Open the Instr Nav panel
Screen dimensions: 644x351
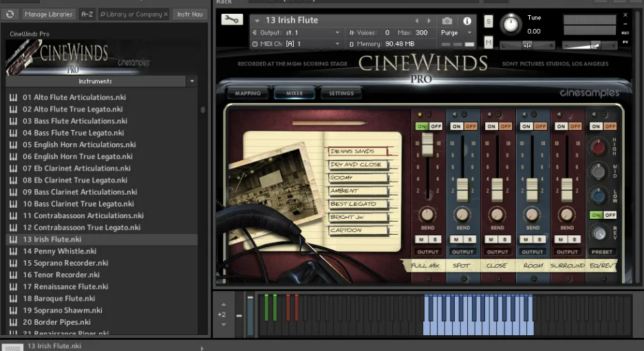coord(190,14)
